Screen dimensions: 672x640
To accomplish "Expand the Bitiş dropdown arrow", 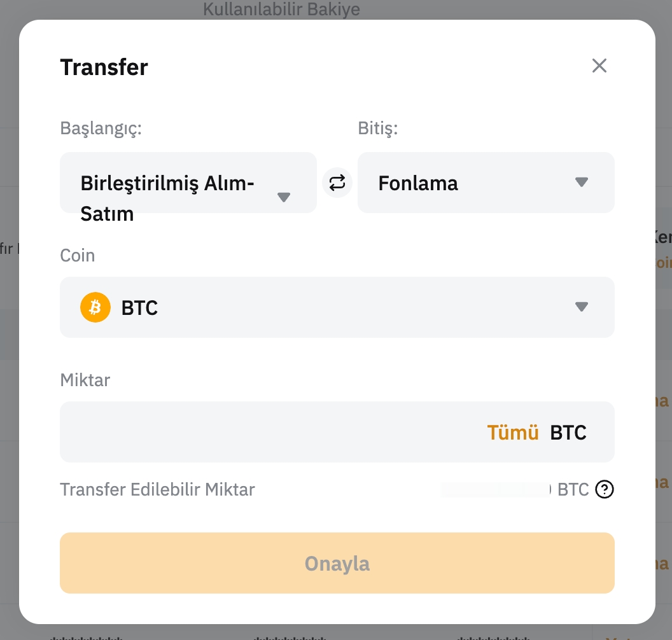I will click(581, 183).
